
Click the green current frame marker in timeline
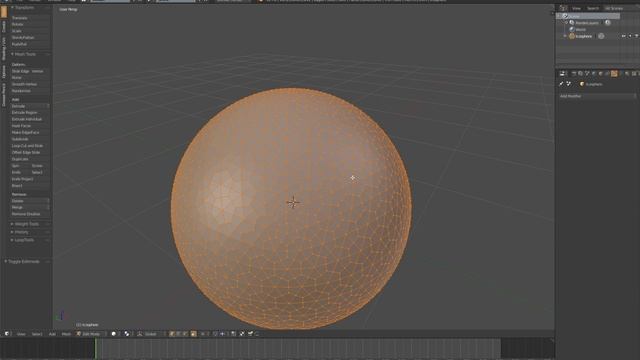(x=96, y=349)
